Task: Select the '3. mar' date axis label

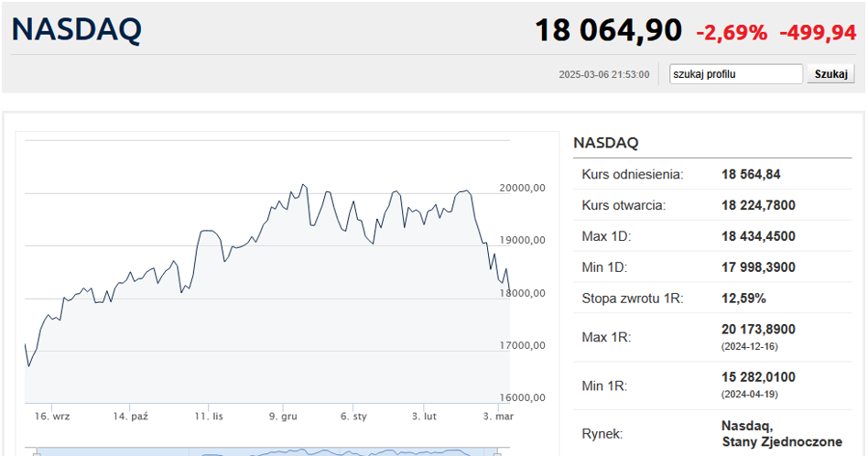Action: point(499,417)
